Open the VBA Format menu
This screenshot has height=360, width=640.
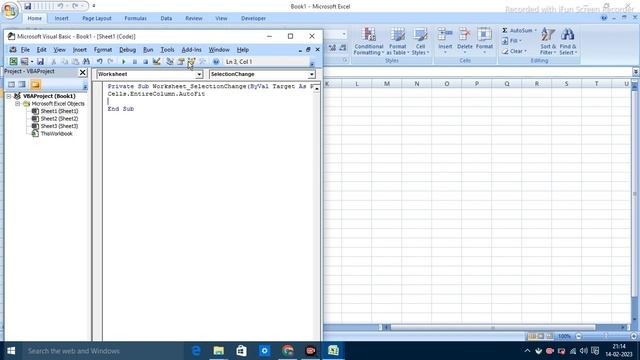pos(103,50)
